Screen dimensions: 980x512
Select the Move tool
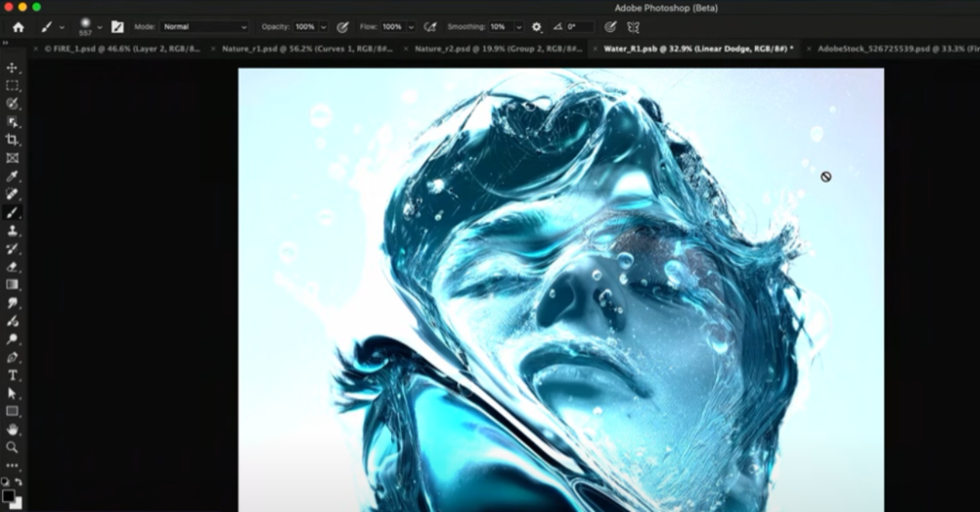coord(12,68)
